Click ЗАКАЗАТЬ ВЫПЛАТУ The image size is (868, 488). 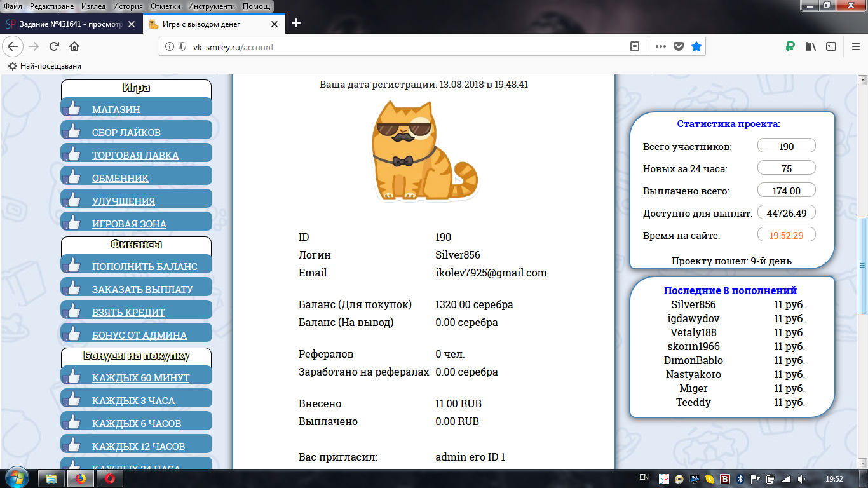pos(143,289)
